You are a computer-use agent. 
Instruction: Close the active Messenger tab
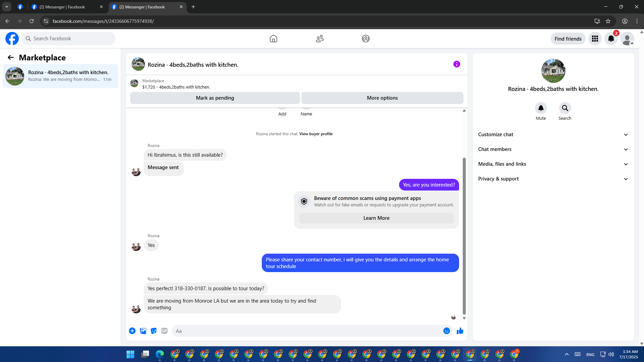(x=181, y=7)
